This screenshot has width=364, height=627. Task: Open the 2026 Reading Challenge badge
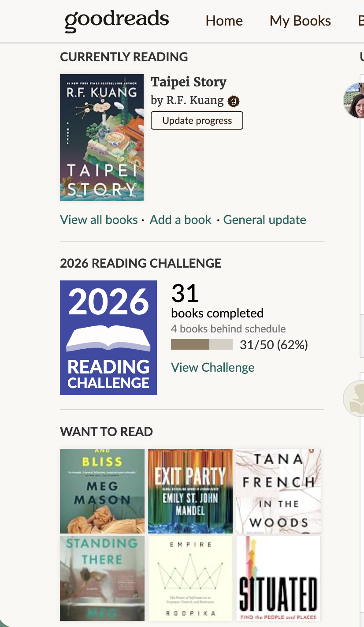[108, 338]
